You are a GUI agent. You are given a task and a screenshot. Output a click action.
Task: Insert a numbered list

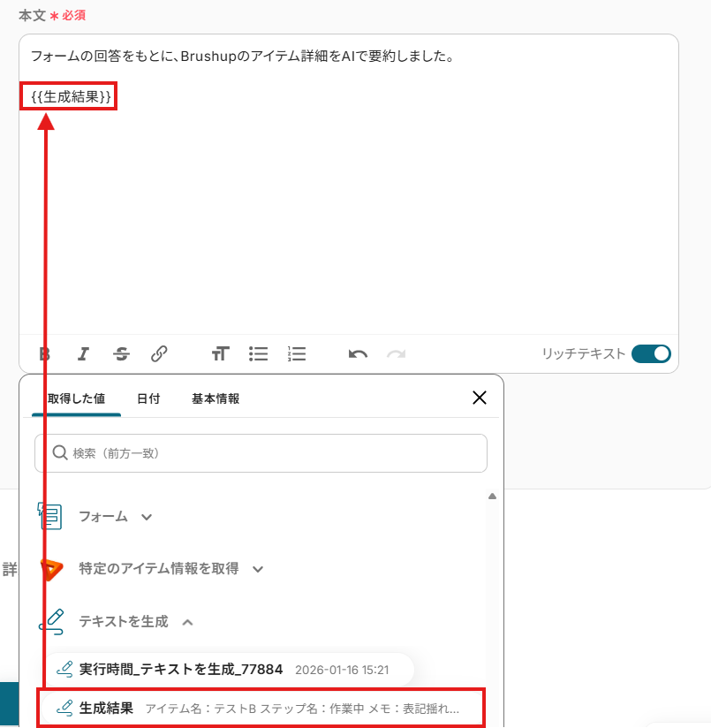click(297, 353)
